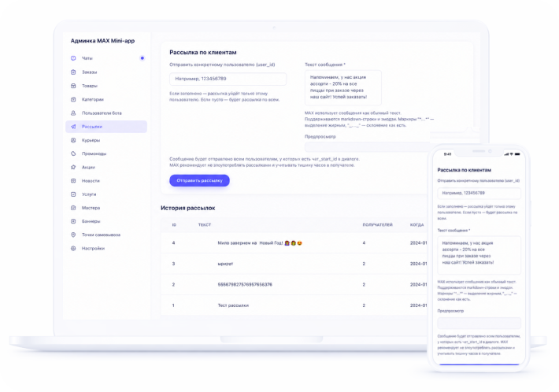Viewport: 559px width, 392px height.
Task: Click the Баннеры sidebar icon
Action: coord(73,221)
